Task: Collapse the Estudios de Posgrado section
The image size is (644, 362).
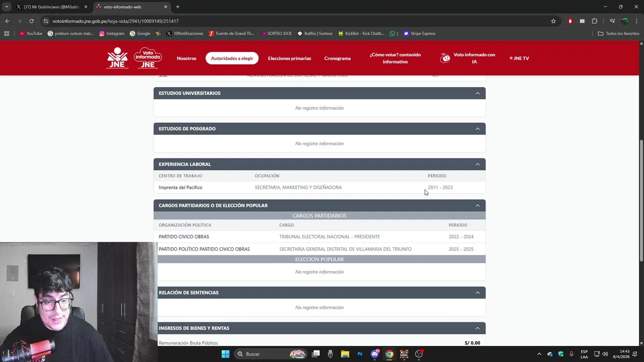Action: point(477,129)
